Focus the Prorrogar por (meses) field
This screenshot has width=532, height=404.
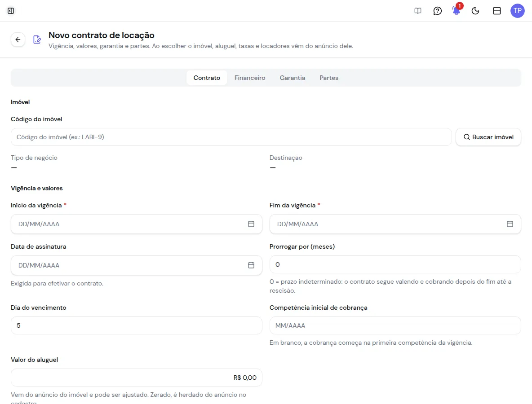tap(395, 264)
